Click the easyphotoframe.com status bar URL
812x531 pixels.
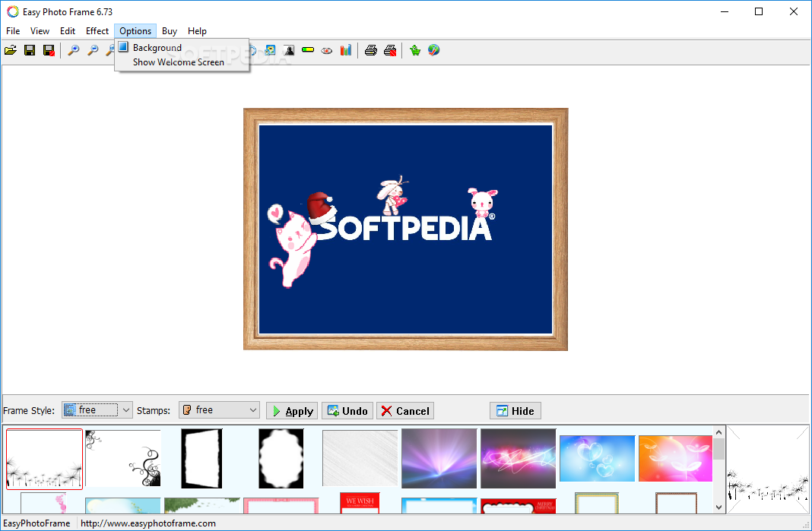click(148, 523)
